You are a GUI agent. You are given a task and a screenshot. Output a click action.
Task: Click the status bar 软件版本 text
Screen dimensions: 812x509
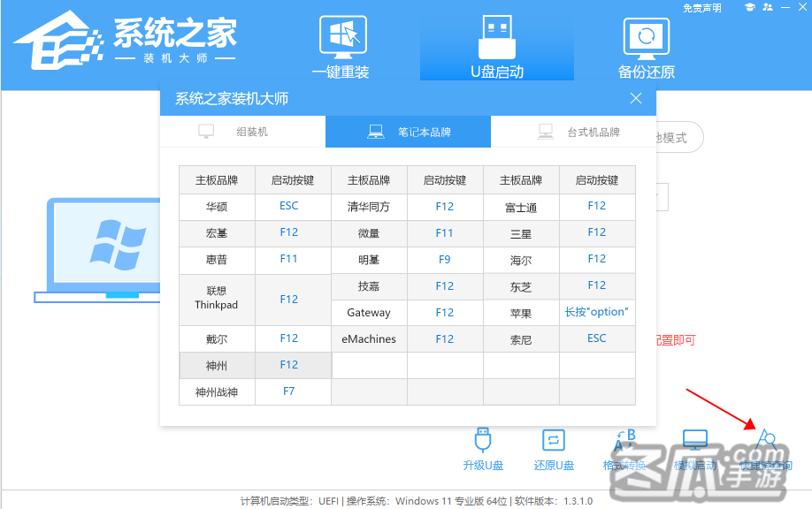(x=554, y=501)
